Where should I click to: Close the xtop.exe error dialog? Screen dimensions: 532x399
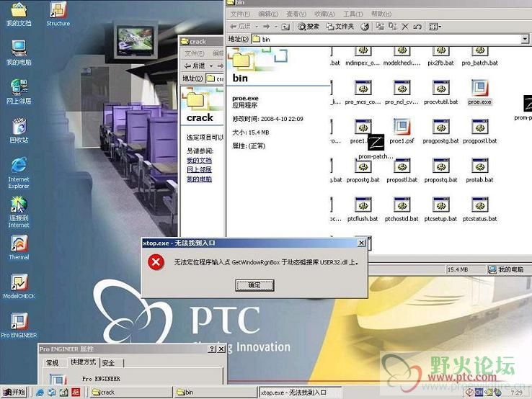[362, 243]
